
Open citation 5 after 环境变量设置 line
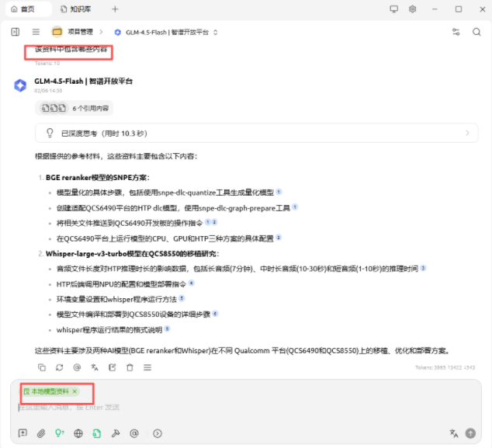pos(182,298)
